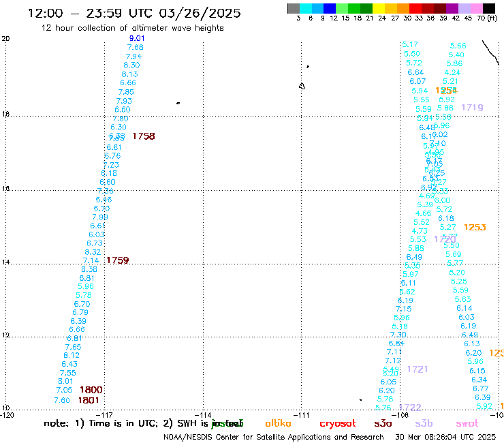Click the wave height value 8.38
This screenshot has width=504, height=443.
pos(89,269)
